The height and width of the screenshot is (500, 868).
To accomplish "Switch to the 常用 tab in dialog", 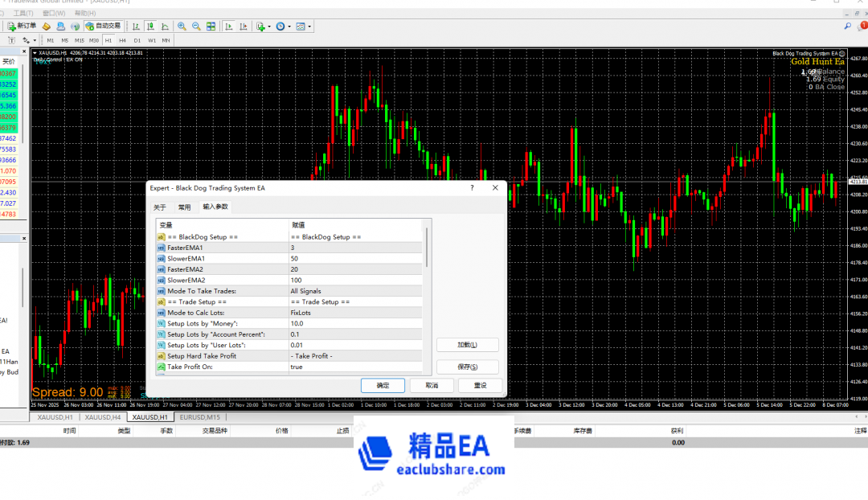I will click(184, 207).
